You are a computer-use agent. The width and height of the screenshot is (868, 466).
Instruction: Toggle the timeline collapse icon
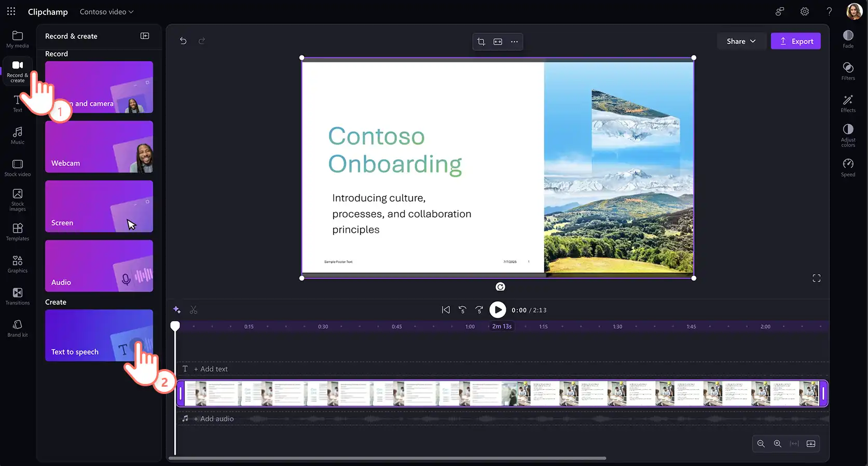pyautogui.click(x=811, y=444)
